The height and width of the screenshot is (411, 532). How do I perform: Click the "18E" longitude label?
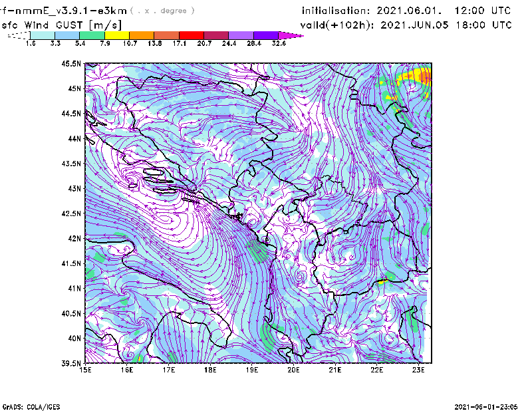coord(210,370)
